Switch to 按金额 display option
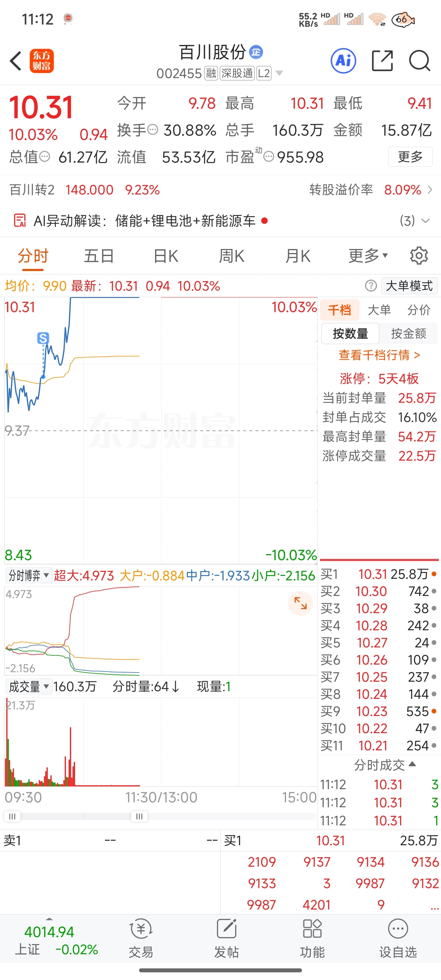Viewport: 441px width, 980px height. pos(408,334)
